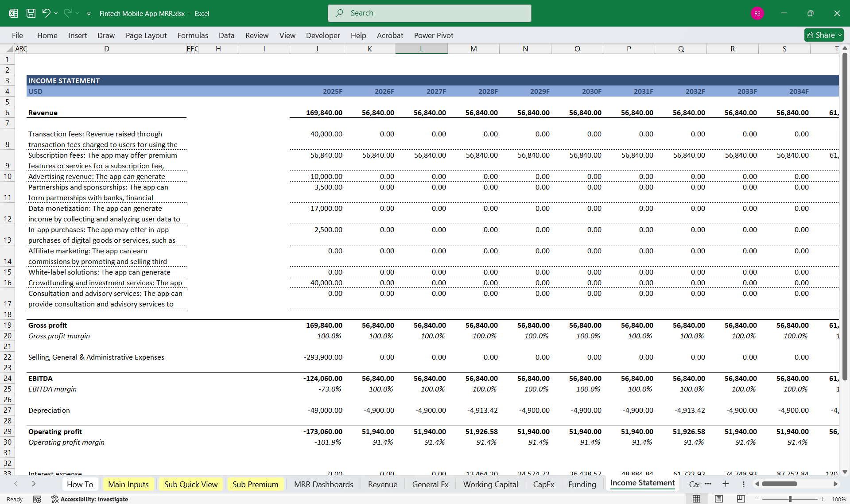Image resolution: width=850 pixels, height=504 pixels.
Task: Save the workbook using Quick Access Save icon
Action: [x=31, y=13]
